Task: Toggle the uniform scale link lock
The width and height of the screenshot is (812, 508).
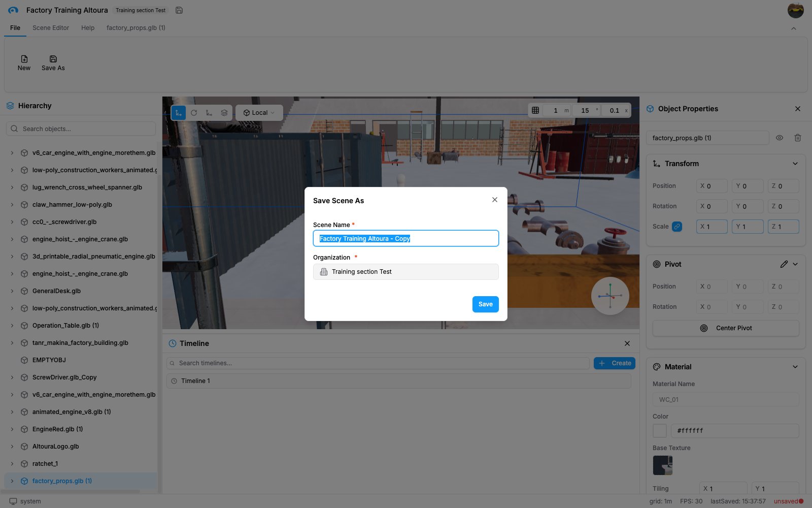Action: coord(677,227)
